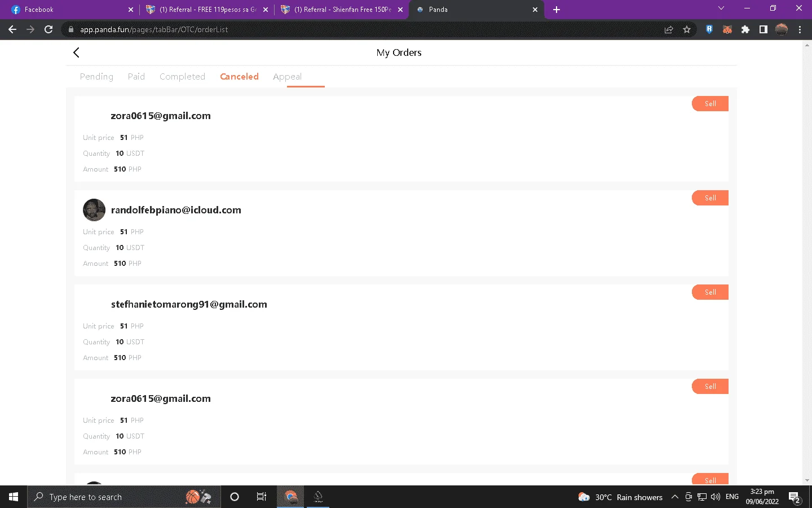This screenshot has height=508, width=812.
Task: Open a new browser tab
Action: click(x=557, y=10)
